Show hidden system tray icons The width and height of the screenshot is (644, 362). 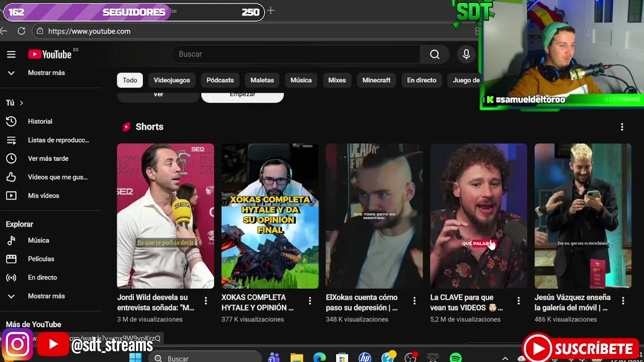tap(505, 358)
